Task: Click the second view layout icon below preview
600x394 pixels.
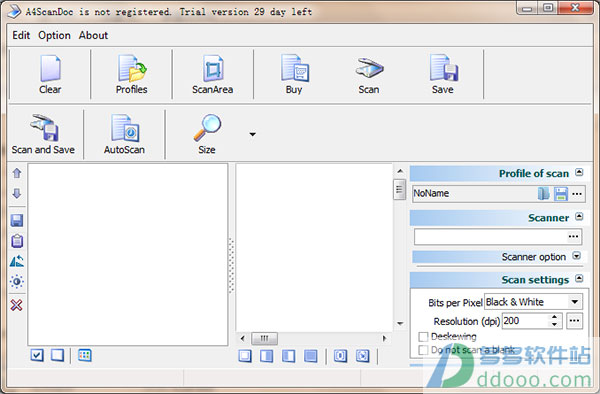Action: point(267,356)
